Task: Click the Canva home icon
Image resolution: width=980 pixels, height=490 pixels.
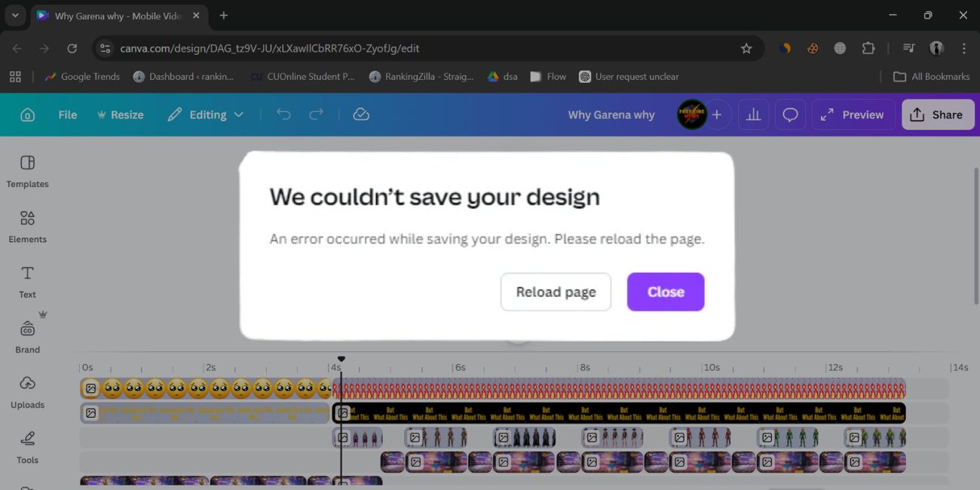Action: tap(27, 114)
